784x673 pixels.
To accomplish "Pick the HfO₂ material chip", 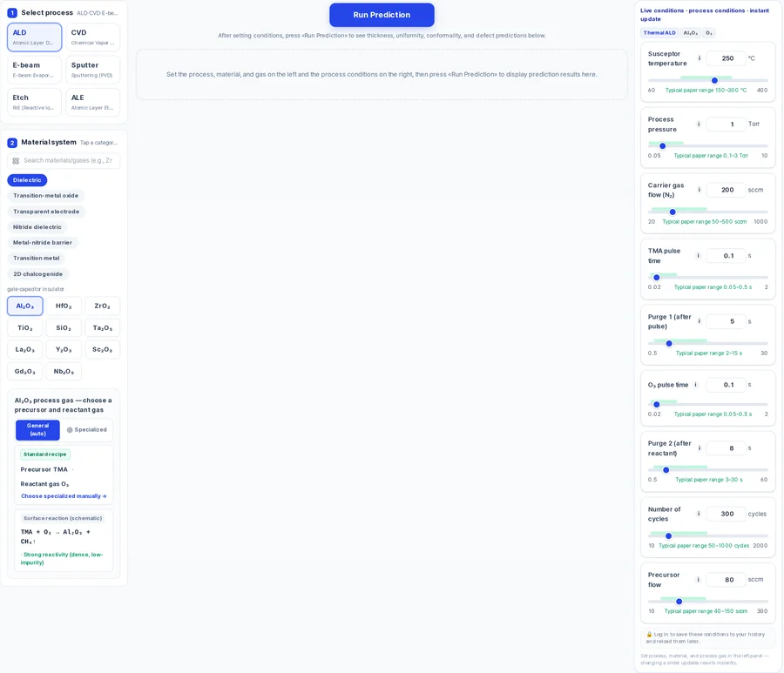I will click(x=64, y=306).
